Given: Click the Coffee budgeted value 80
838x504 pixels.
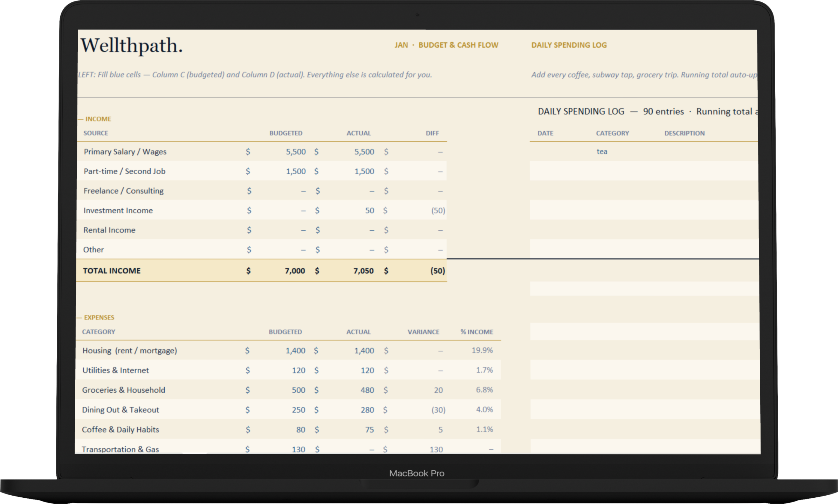Looking at the screenshot, I should pos(301,429).
